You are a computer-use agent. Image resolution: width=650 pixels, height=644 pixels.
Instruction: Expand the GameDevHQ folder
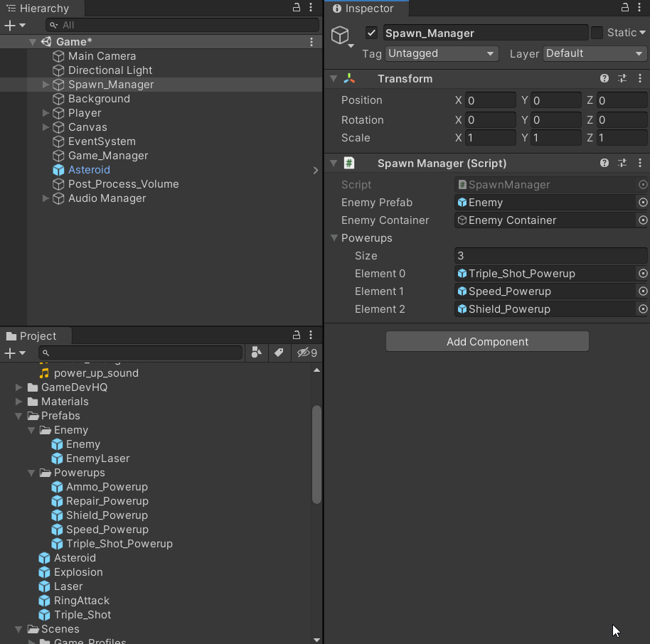coord(18,387)
